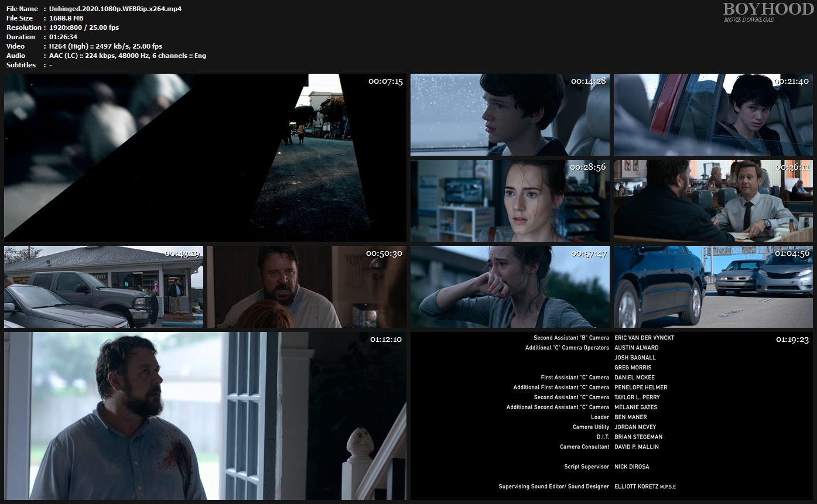Select the 00:57:47 crying woman frame

[510, 287]
